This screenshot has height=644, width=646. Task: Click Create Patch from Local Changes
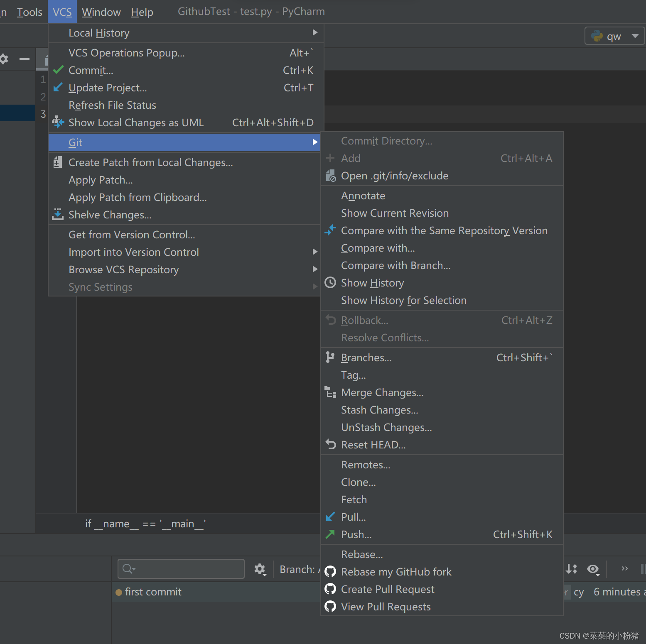coord(184,162)
